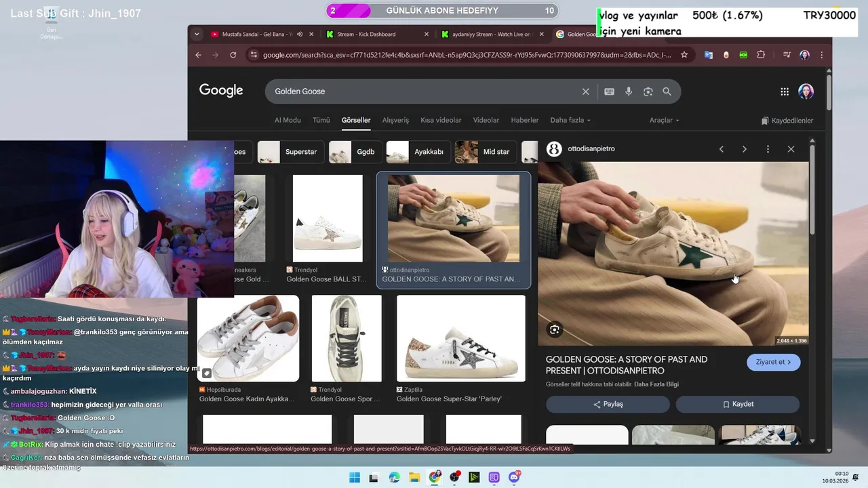Filter by the Ggdb chip
The width and height of the screenshot is (868, 488).
point(355,152)
